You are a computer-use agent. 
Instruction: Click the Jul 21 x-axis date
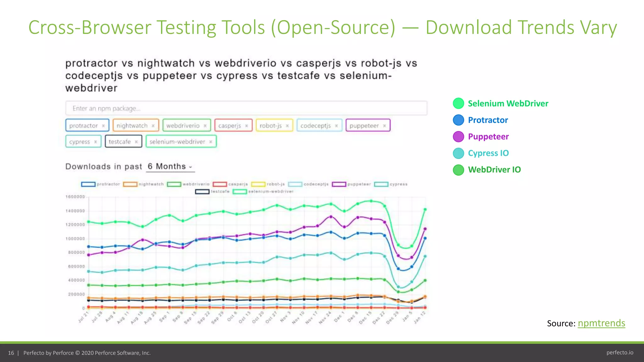[84, 317]
